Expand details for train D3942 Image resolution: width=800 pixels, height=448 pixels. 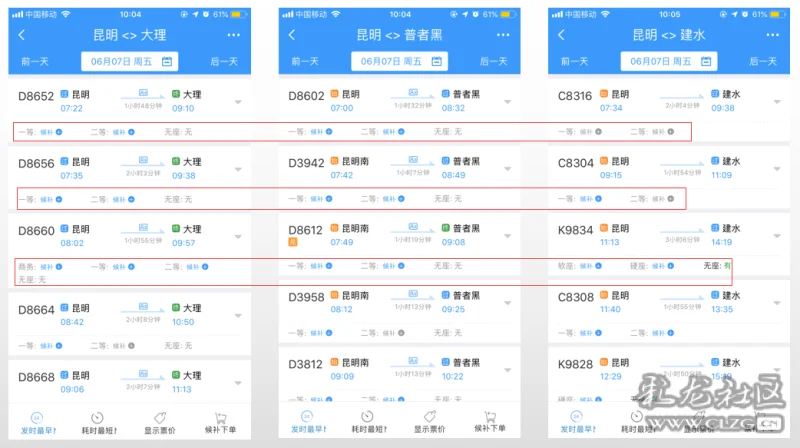coord(508,169)
